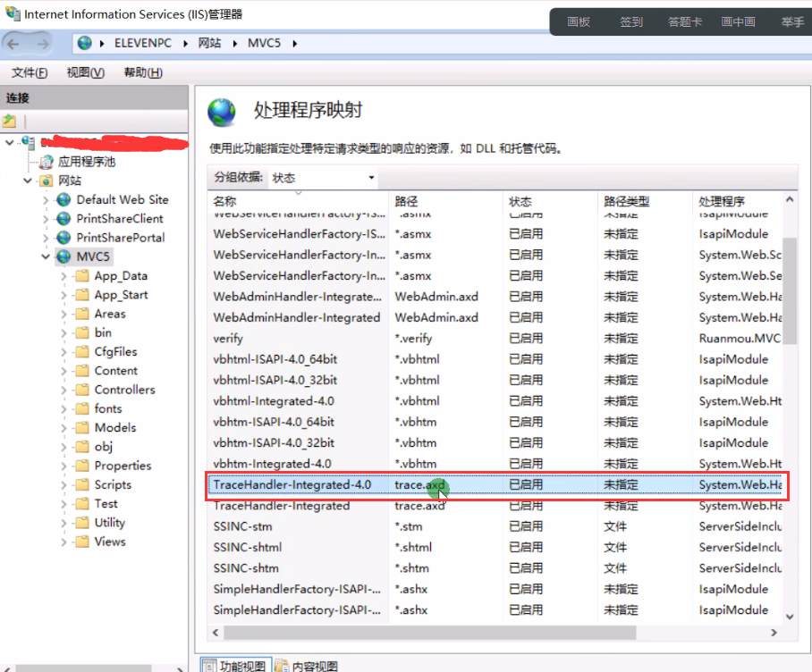Sort by the 名称 column header
This screenshot has width=812, height=672.
click(299, 201)
